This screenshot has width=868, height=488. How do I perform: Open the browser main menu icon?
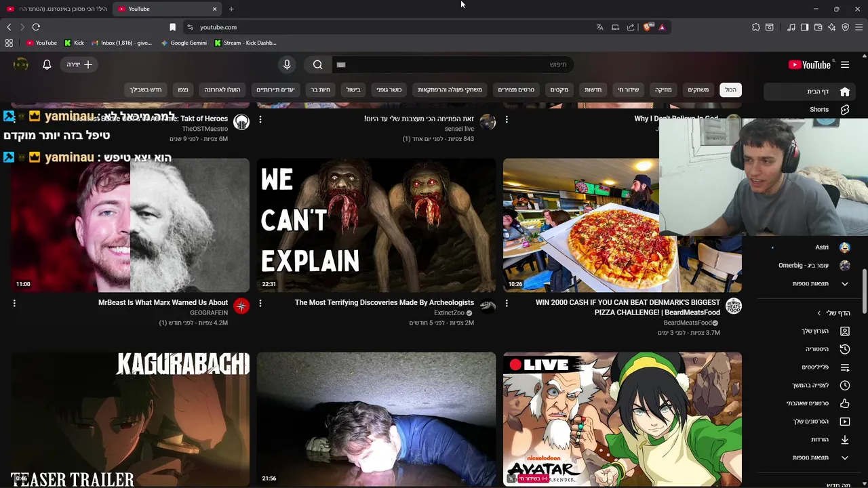[859, 27]
